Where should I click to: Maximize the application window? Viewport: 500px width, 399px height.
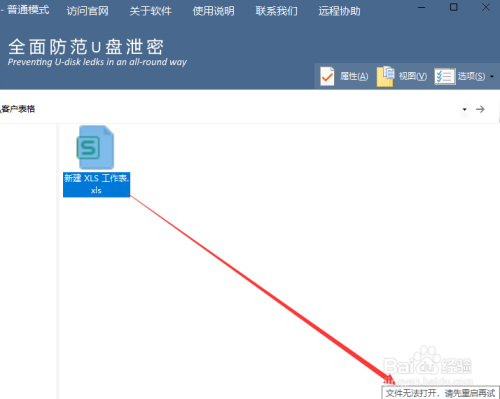point(454,7)
